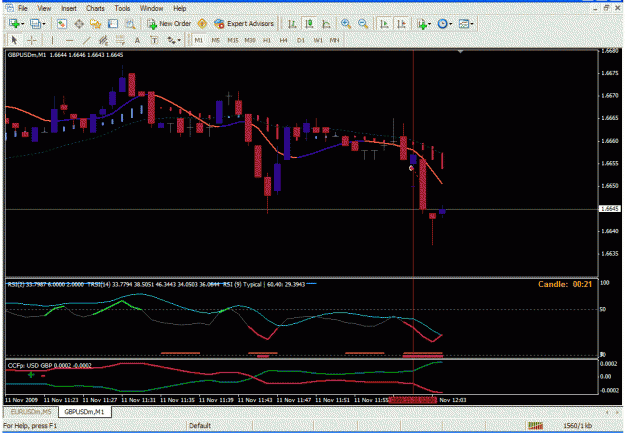625x433 pixels.
Task: Open the Insert menu
Action: 69,8
